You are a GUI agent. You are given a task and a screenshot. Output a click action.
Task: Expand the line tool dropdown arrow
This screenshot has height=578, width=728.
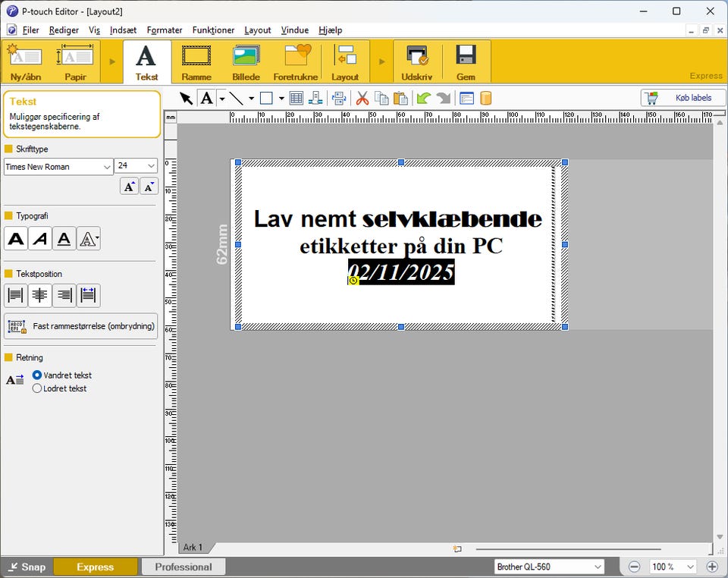251,99
